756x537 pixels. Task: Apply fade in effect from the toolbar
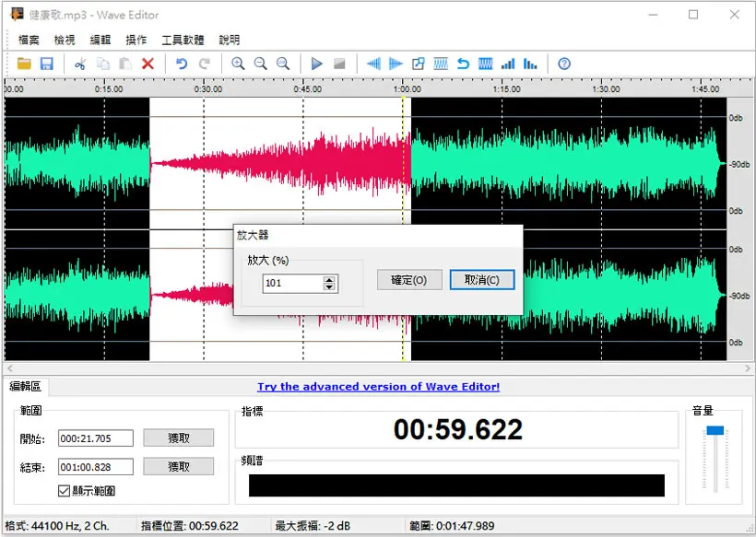coord(373,64)
